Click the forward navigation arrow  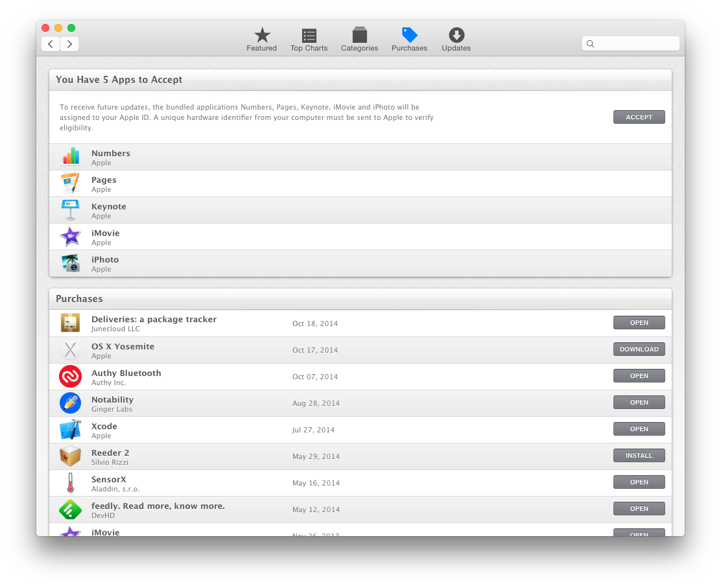[x=69, y=44]
